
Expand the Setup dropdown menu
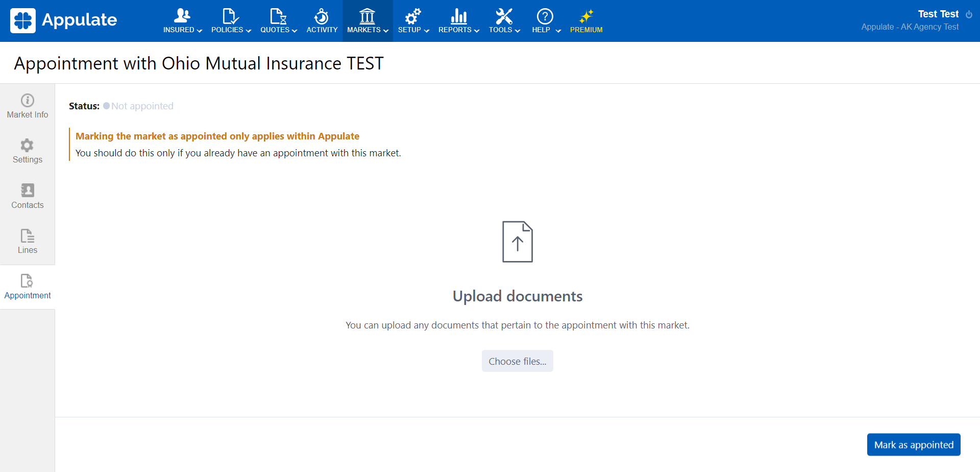[413, 30]
